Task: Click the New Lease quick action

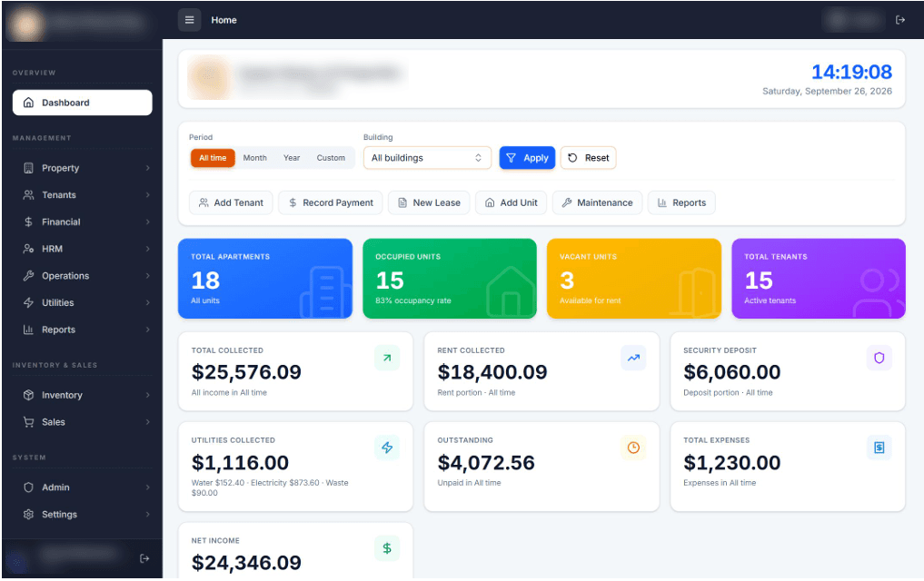Action: click(429, 203)
